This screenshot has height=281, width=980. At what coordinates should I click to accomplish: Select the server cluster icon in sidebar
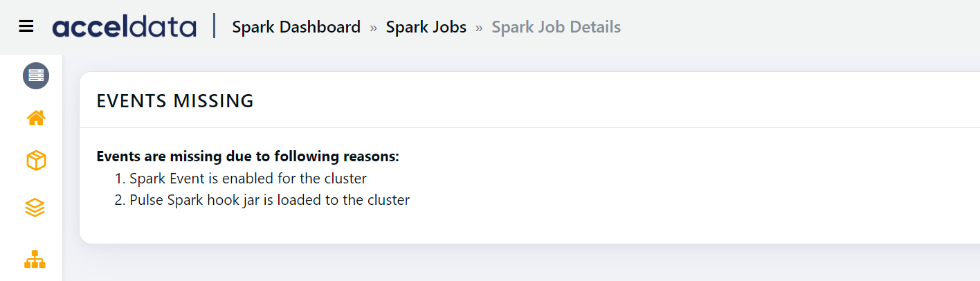36,75
